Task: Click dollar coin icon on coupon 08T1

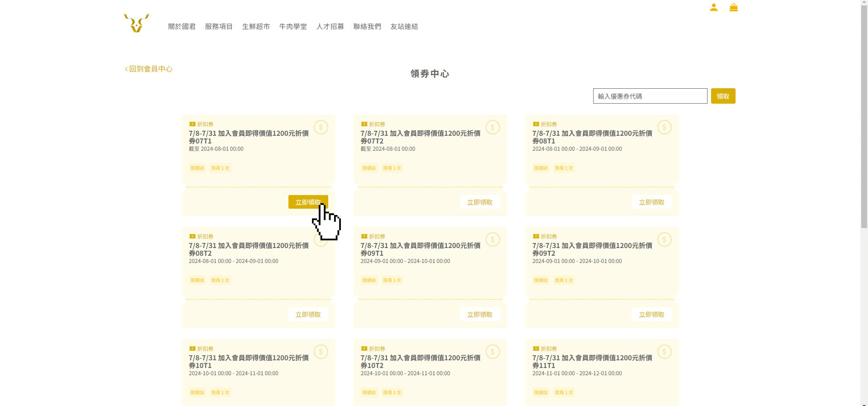Action: tap(665, 127)
